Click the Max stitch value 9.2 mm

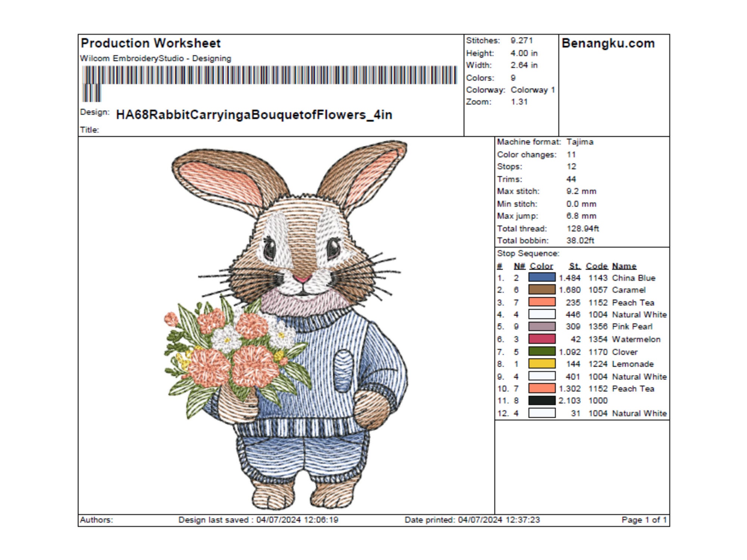pos(581,191)
